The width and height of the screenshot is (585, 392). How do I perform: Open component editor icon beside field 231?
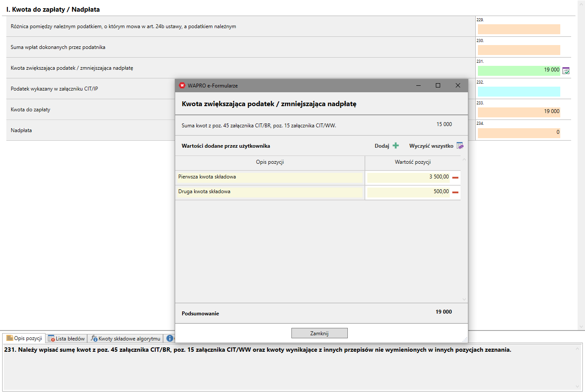pyautogui.click(x=566, y=71)
